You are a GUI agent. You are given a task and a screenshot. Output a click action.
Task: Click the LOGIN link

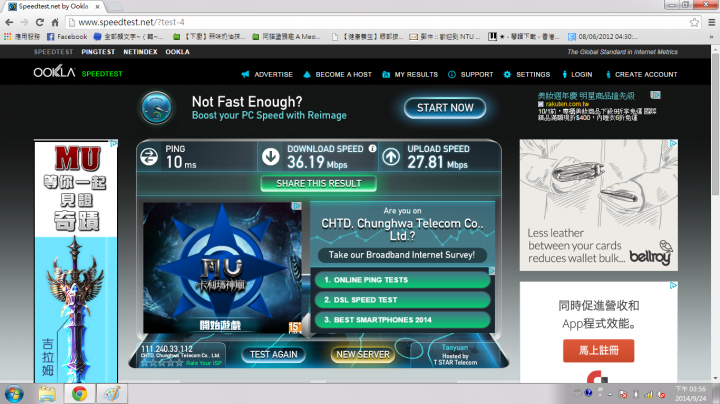[577, 74]
